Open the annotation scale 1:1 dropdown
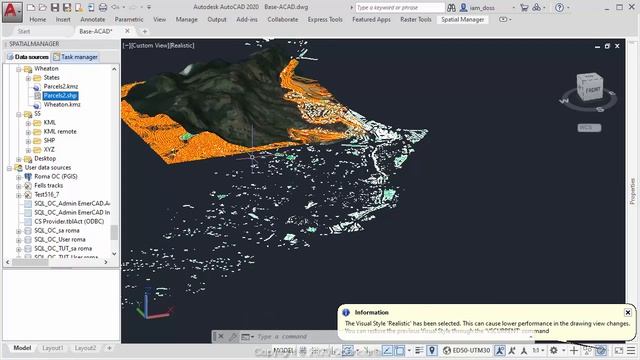 (538, 350)
